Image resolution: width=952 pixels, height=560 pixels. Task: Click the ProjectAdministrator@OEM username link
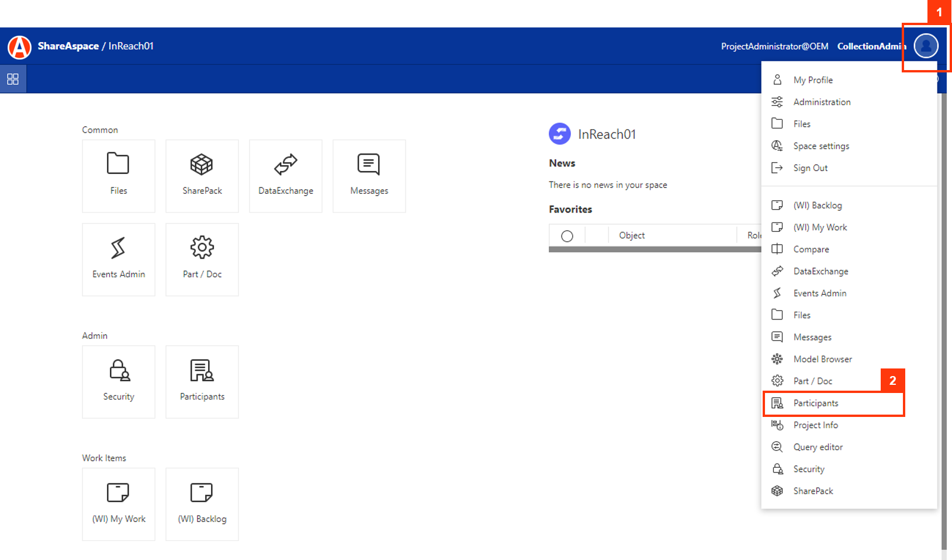coord(774,46)
